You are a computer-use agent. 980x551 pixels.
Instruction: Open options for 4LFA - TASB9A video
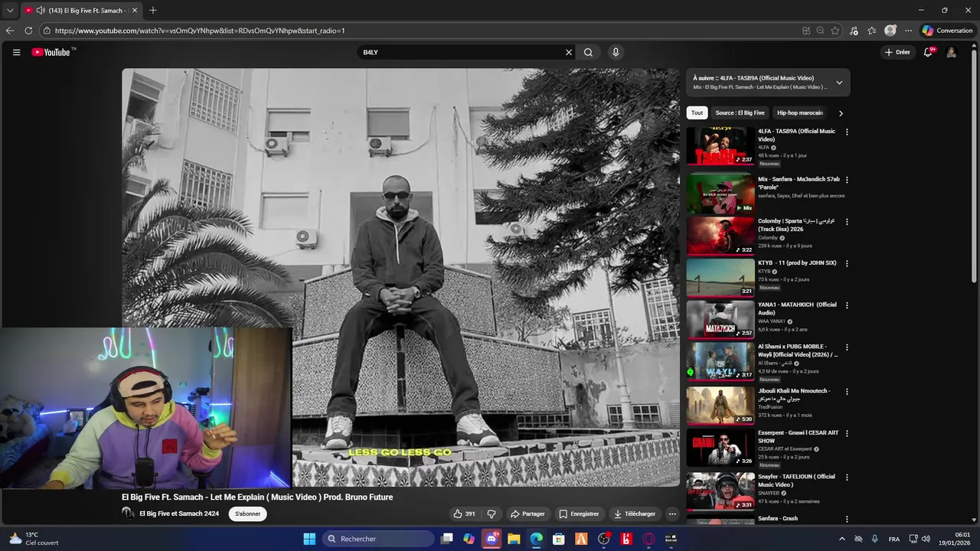pos(847,132)
